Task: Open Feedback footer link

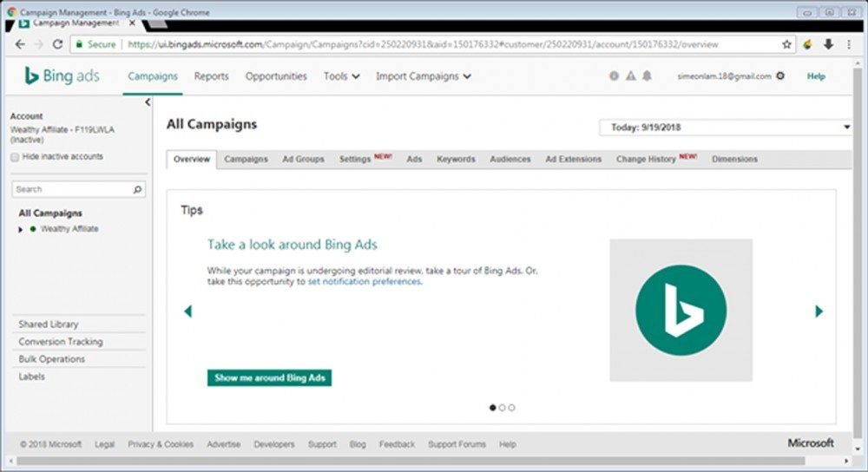Action: pos(397,444)
